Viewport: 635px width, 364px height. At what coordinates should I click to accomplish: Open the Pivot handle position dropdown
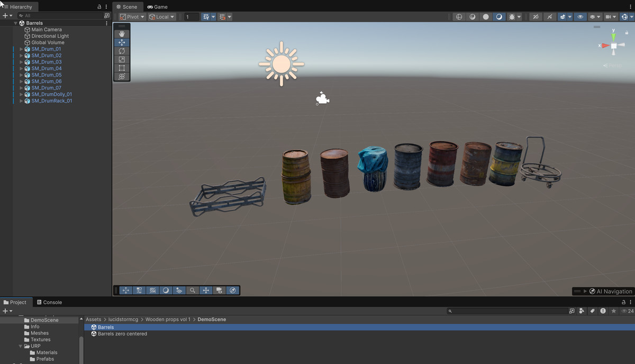point(132,17)
